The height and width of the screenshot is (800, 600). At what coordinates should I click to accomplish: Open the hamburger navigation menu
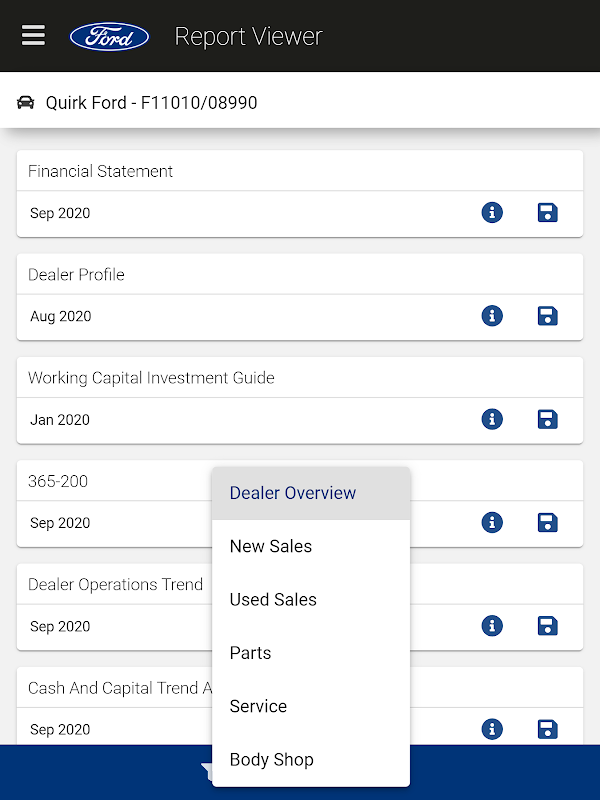click(33, 36)
